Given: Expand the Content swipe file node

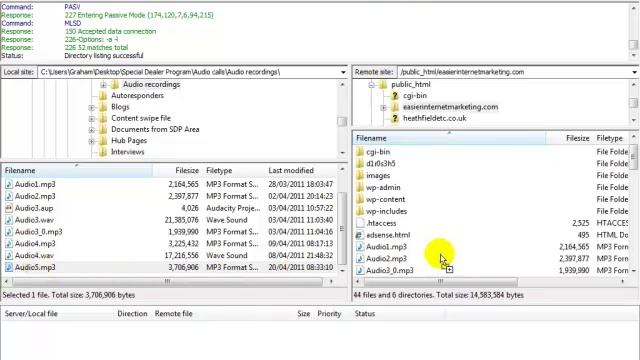Looking at the screenshot, I should [91, 119].
